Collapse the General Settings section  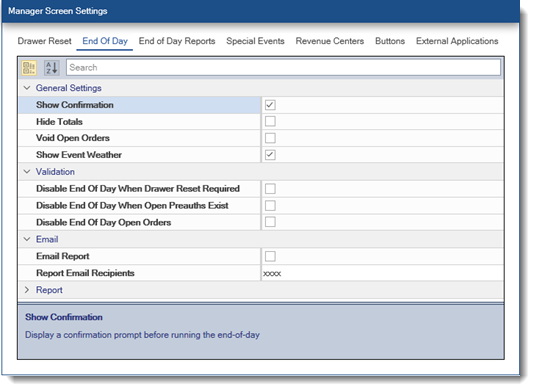pyautogui.click(x=27, y=88)
